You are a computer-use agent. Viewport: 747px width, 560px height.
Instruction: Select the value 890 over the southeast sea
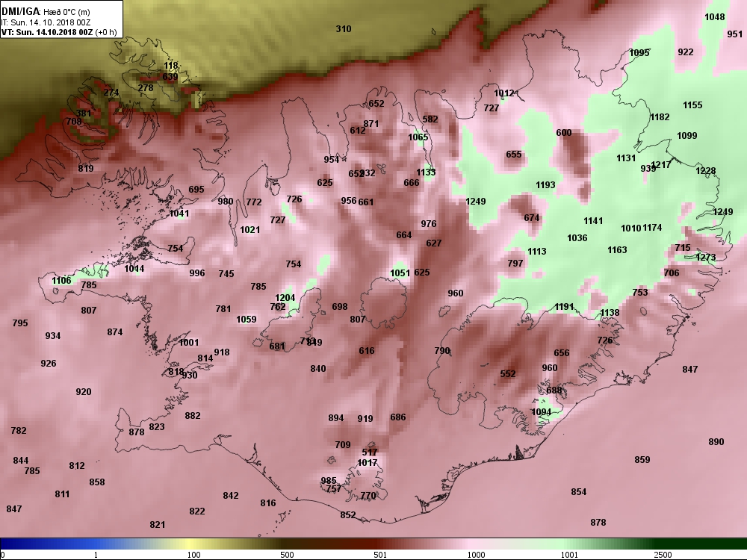click(716, 442)
